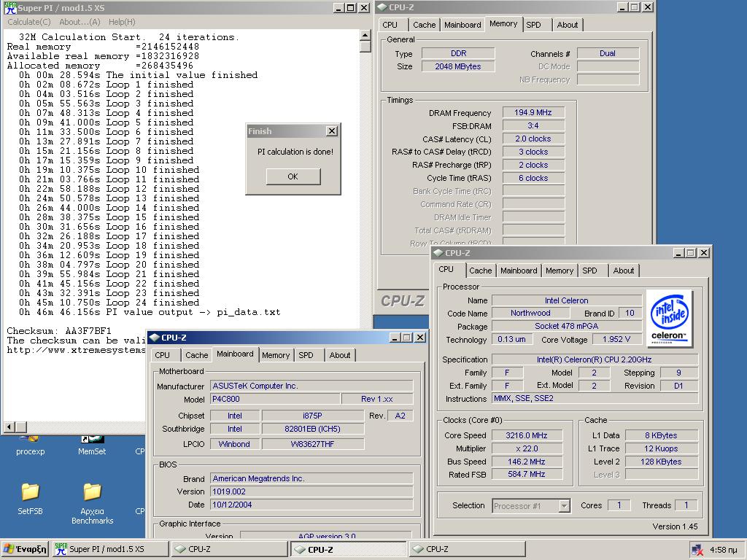Image resolution: width=747 pixels, height=560 pixels.
Task: Select SPD tab in top CPU-Z window
Action: coord(533,25)
